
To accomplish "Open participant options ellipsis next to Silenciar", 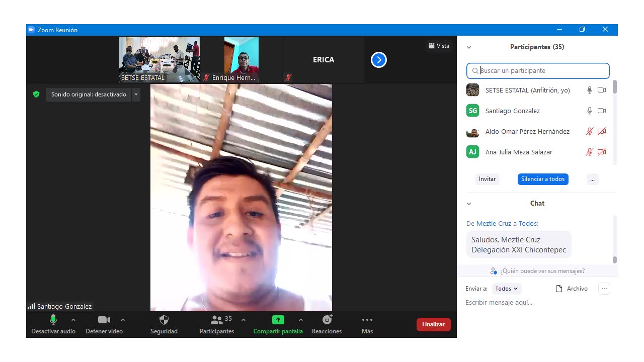I will point(593,179).
